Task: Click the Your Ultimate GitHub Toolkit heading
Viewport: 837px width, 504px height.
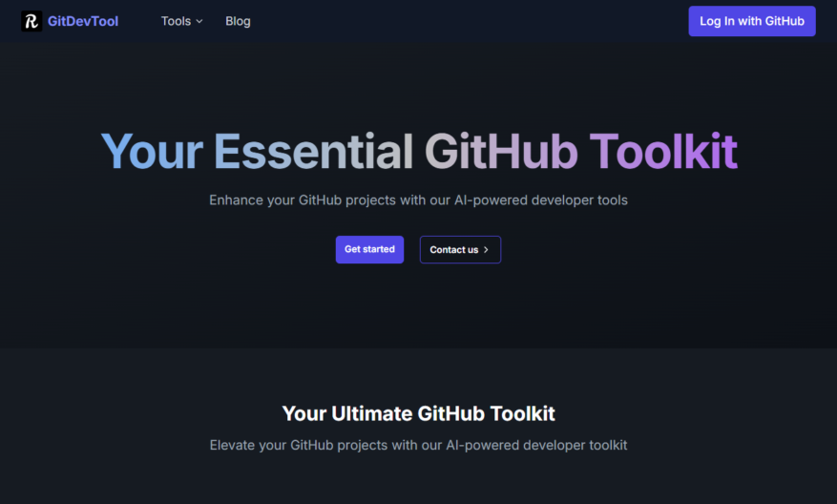Action: pyautogui.click(x=418, y=413)
